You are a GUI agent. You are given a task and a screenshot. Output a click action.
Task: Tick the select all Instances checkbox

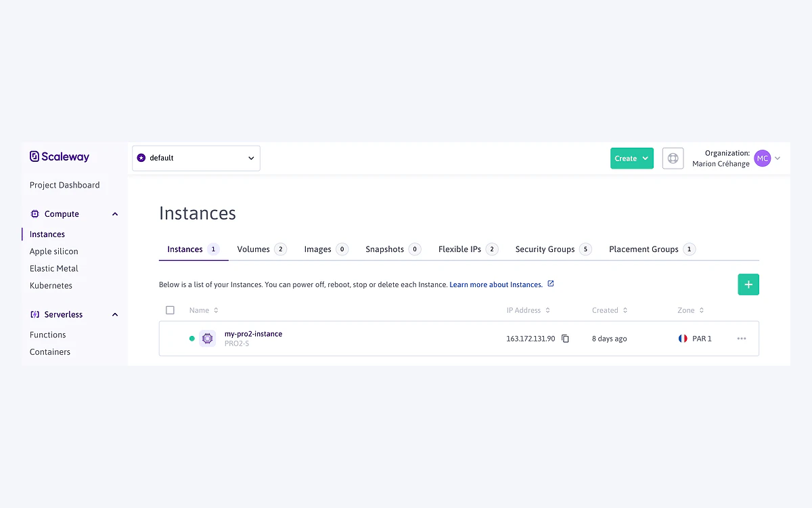click(x=170, y=310)
